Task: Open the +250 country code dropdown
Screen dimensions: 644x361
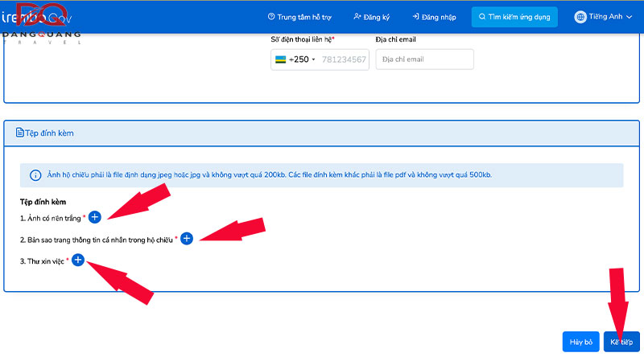Action: [302, 59]
